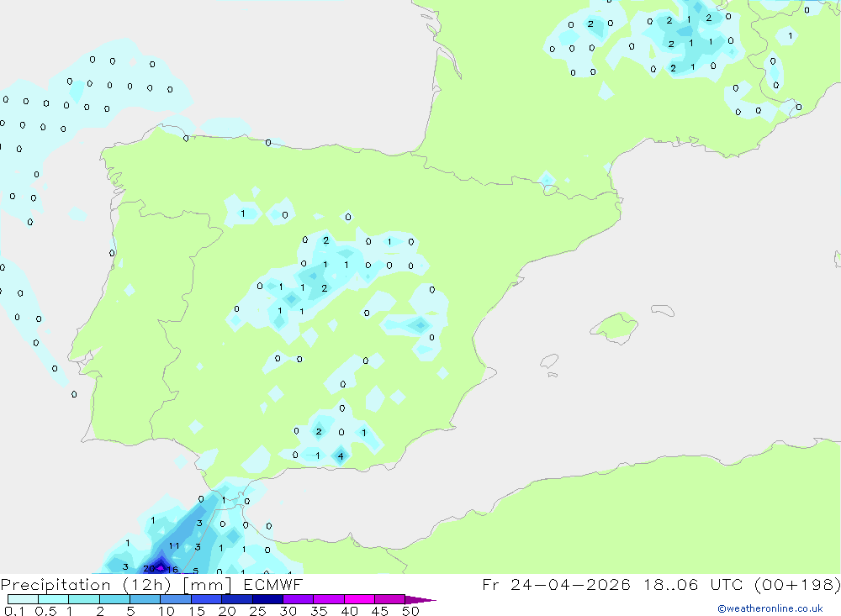Click the legend scale label '15'
The width and height of the screenshot is (841, 616).
pyautogui.click(x=197, y=611)
